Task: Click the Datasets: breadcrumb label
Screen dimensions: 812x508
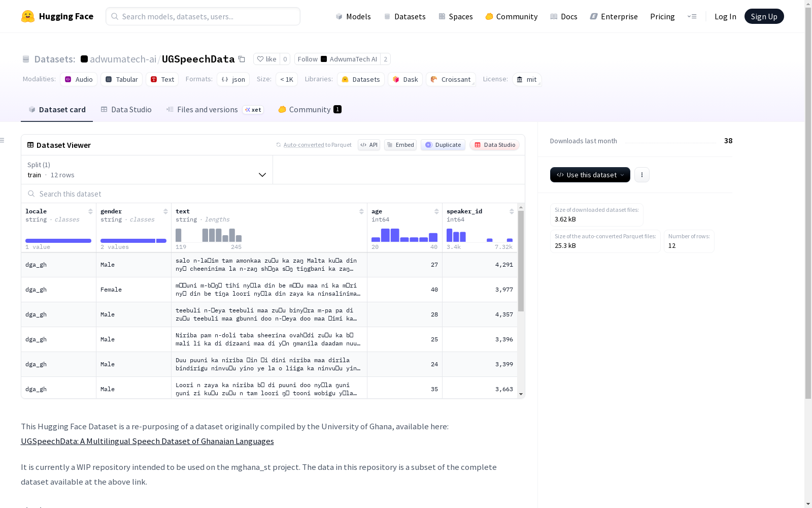Action: 55,59
